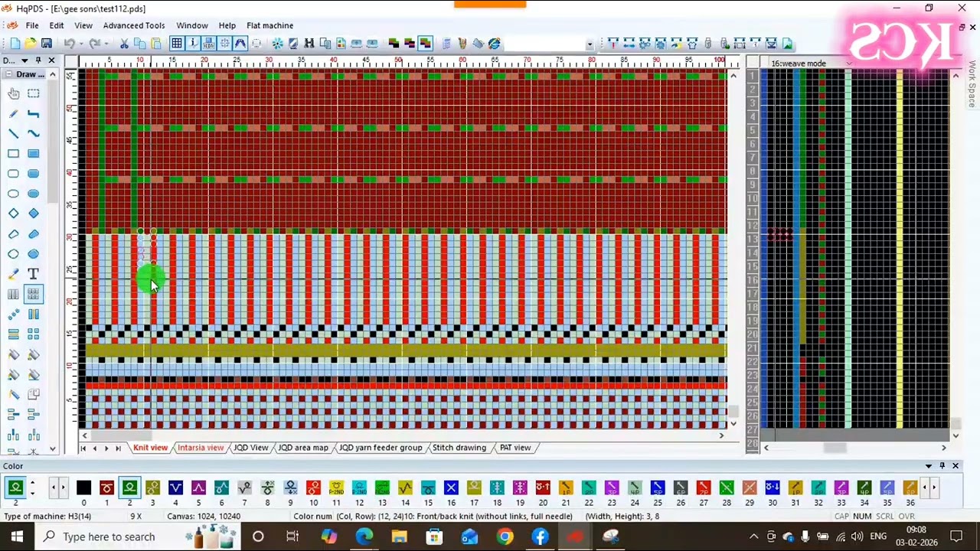Open the tool panel options dropdown arrow
The width and height of the screenshot is (980, 551).
24,60
